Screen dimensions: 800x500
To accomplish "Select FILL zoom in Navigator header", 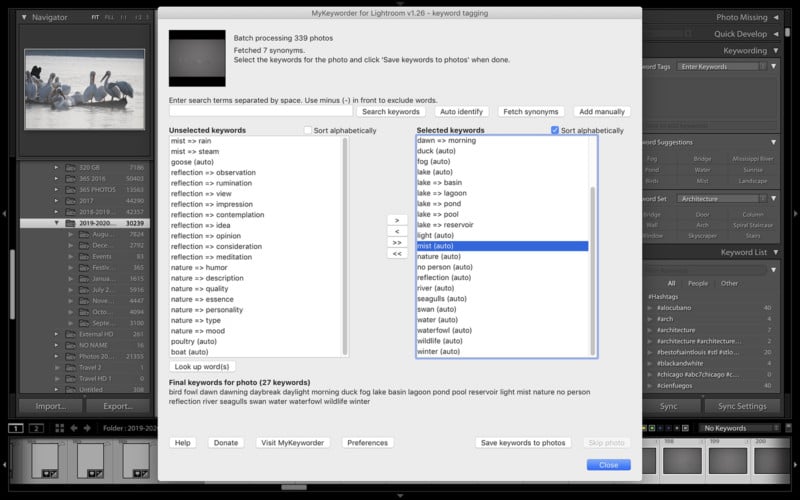I will pyautogui.click(x=109, y=17).
